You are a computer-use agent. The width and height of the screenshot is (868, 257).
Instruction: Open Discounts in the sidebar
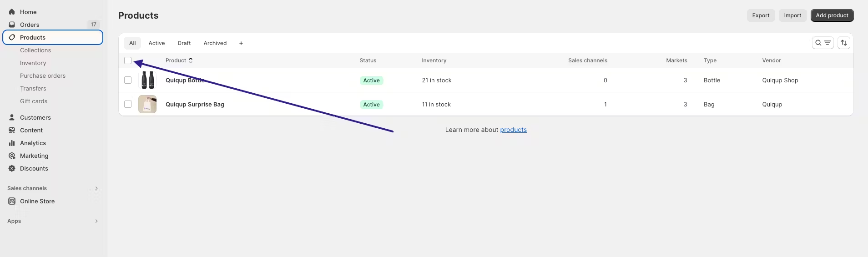pyautogui.click(x=34, y=168)
